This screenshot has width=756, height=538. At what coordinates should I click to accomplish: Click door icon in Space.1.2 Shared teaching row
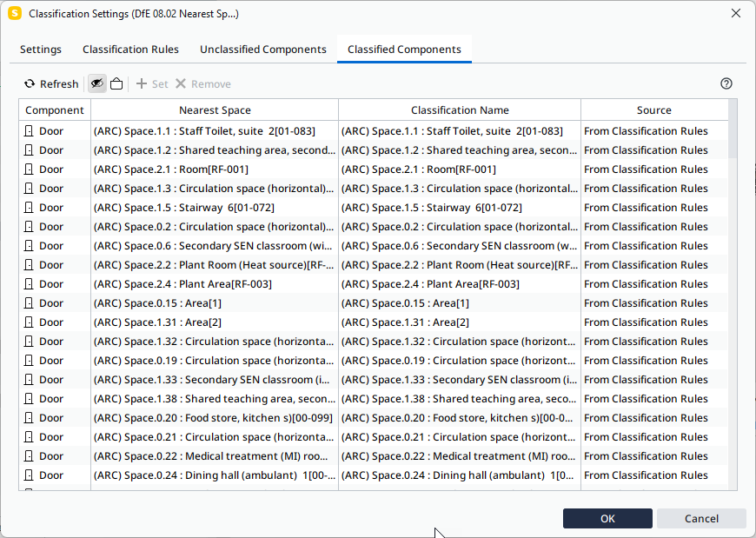point(29,150)
